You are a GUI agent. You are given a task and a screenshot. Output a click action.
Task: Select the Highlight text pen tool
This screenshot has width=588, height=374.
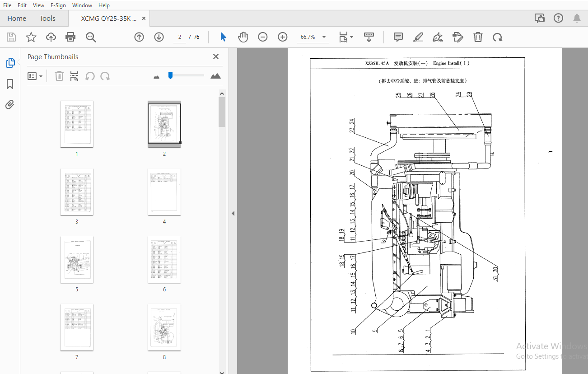(418, 37)
